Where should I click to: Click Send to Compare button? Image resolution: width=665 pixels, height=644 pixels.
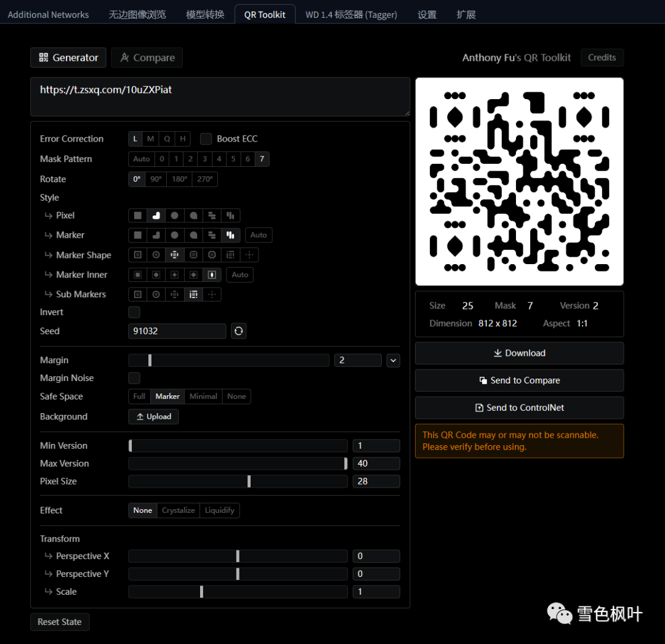pos(519,380)
